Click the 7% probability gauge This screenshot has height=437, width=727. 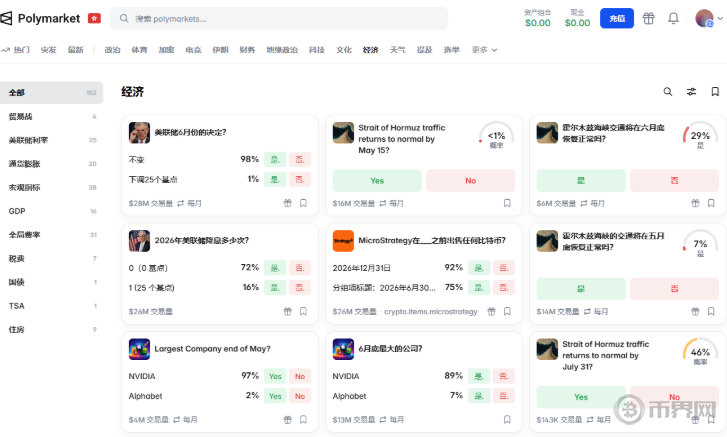tap(700, 244)
